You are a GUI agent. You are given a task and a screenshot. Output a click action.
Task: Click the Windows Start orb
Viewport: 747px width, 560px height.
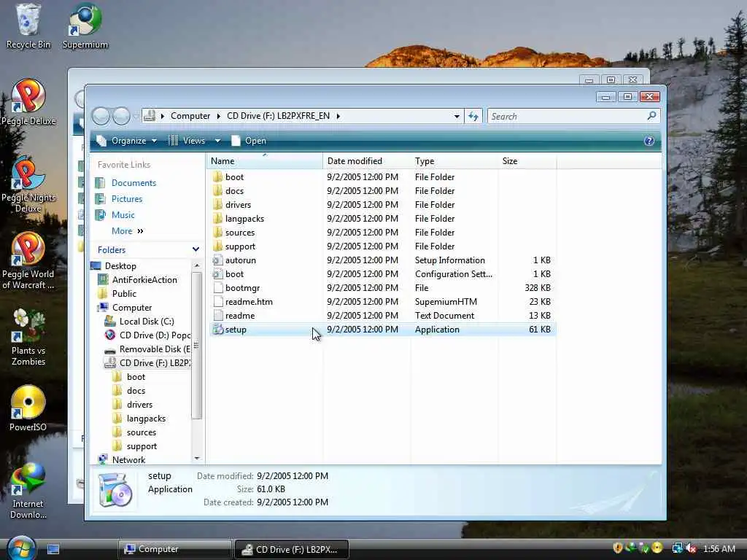click(x=21, y=548)
